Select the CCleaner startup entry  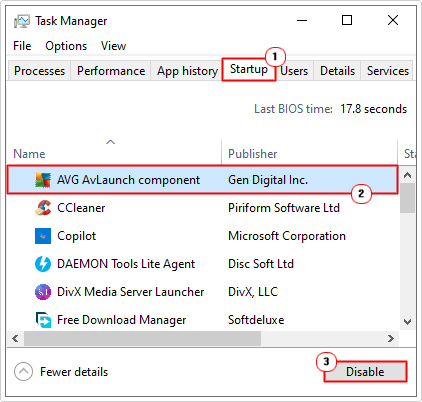coord(202,208)
